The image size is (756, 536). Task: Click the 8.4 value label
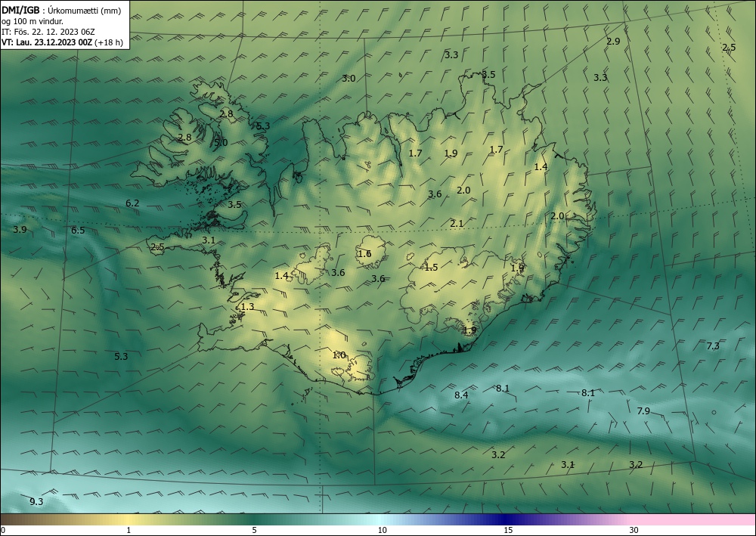461,395
